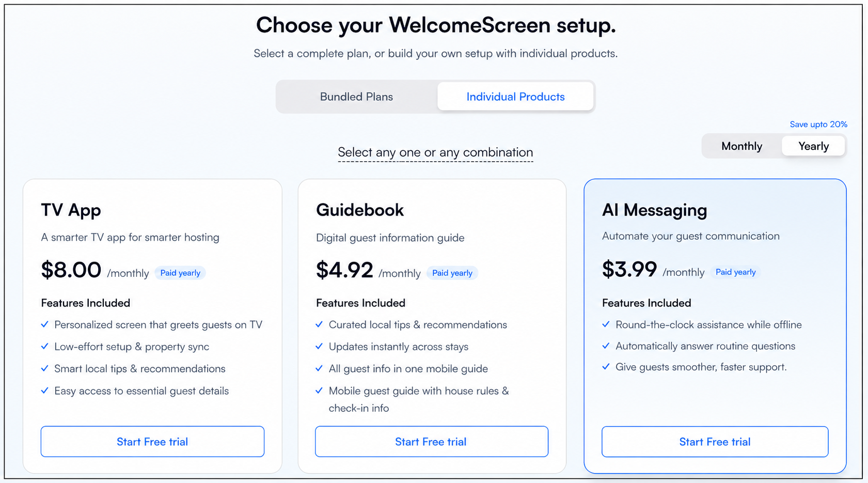Screen dimensions: 868x483
Task: Click checkmark beside Updates instantly across stays
Action: pos(319,347)
